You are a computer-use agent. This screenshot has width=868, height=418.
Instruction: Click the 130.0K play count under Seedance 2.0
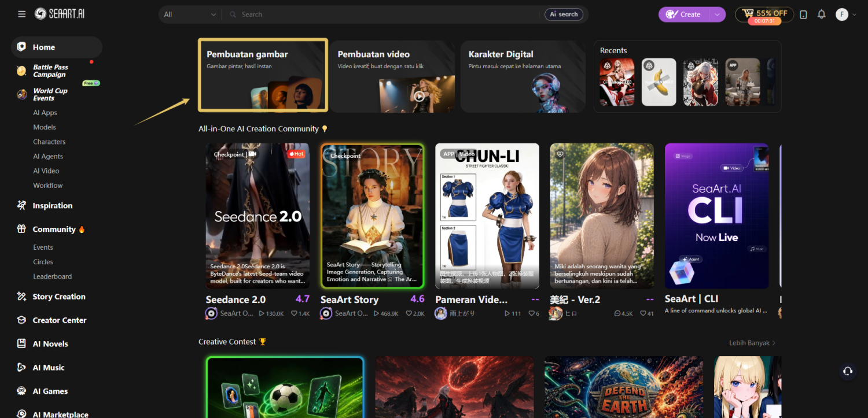pyautogui.click(x=271, y=313)
